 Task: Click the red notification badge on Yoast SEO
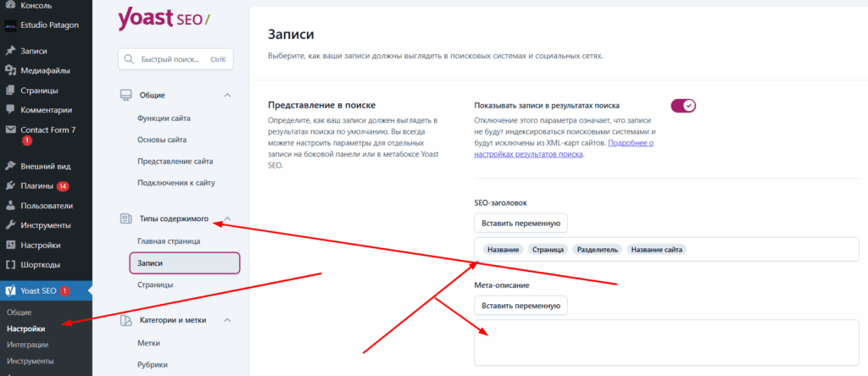(64, 290)
